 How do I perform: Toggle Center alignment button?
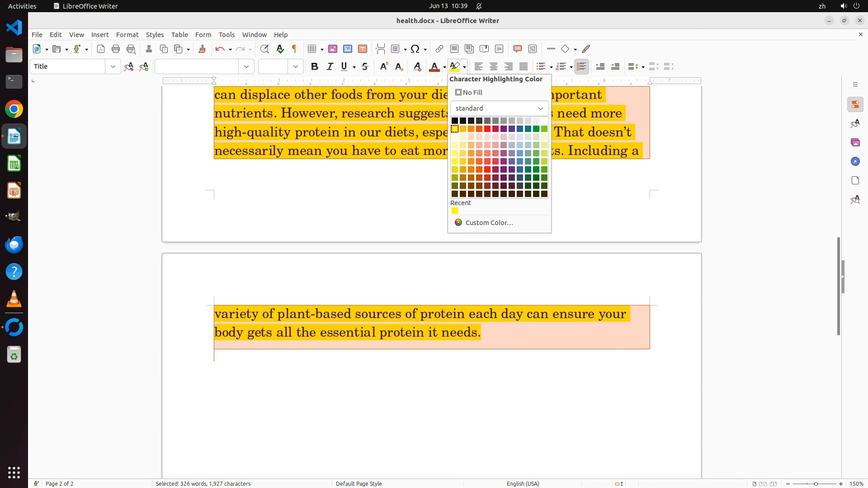494,67
